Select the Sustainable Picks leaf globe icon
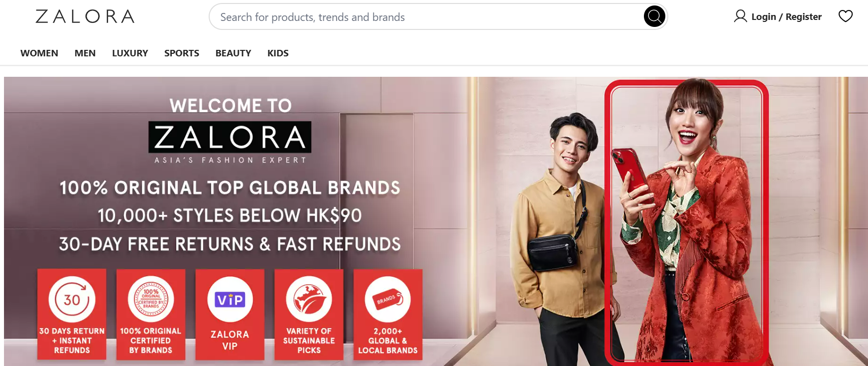Viewport: 868px width, 366px height. [309, 299]
